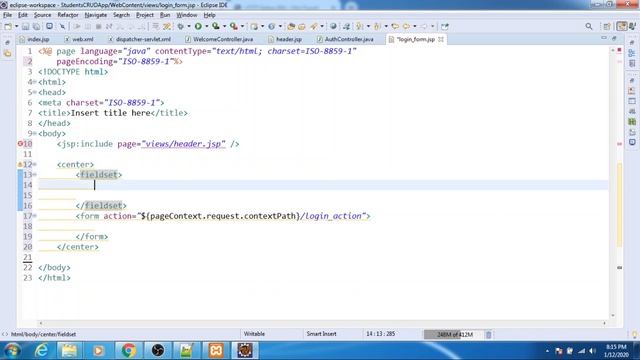
Task: Click the Pin Editor toolbar icon
Action: point(444,27)
